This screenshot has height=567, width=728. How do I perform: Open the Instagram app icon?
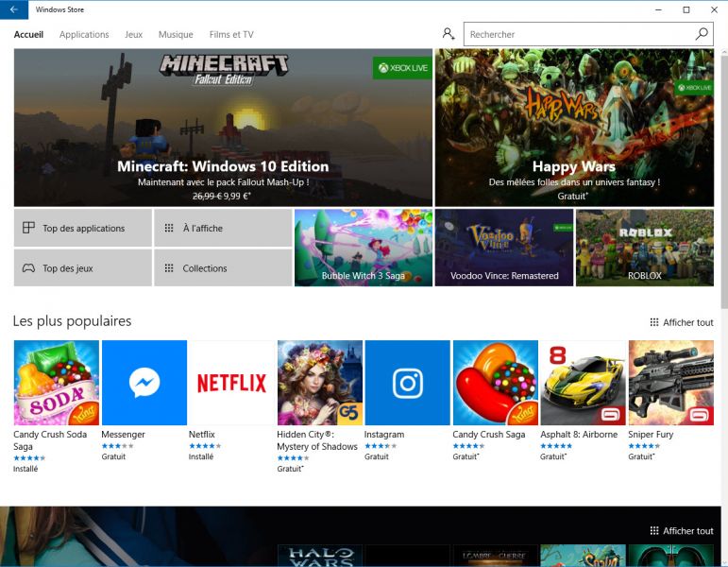[408, 383]
